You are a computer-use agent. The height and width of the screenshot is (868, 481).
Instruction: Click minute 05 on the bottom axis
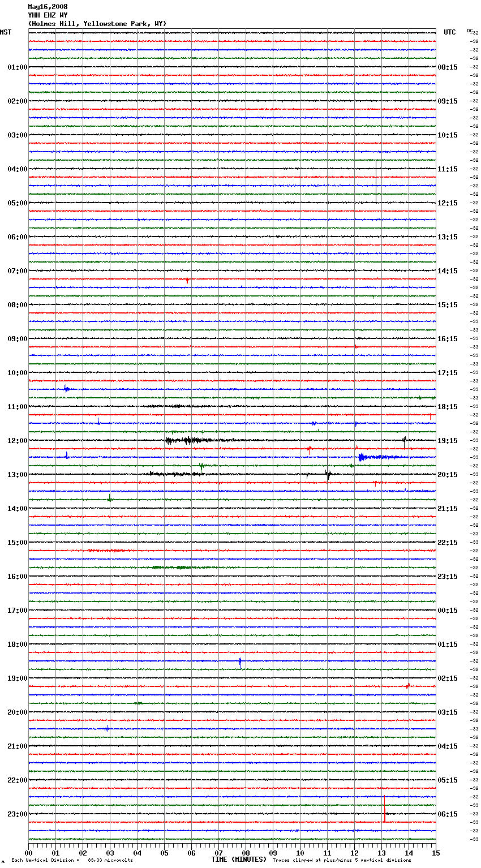coord(164,853)
